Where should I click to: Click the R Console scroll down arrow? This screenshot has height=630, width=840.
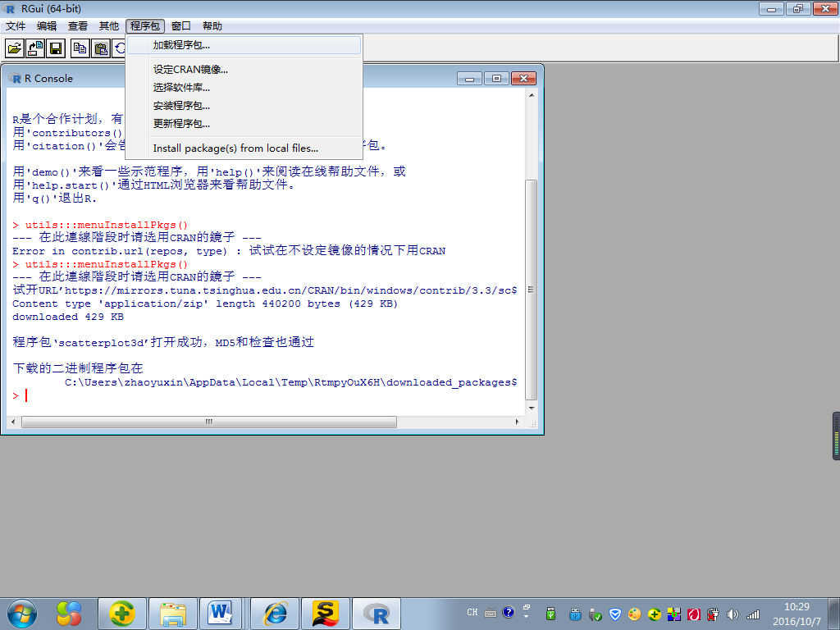(532, 409)
